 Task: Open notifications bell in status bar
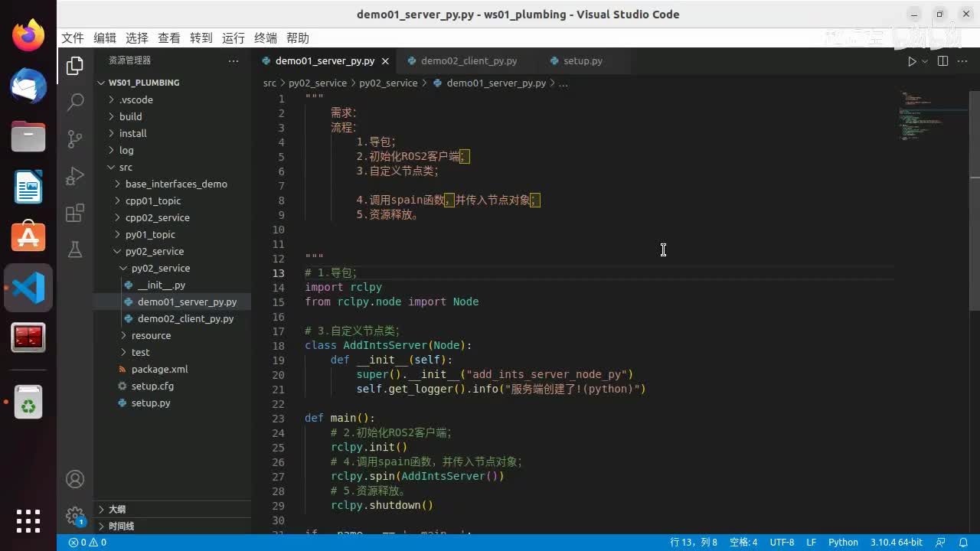(x=963, y=542)
